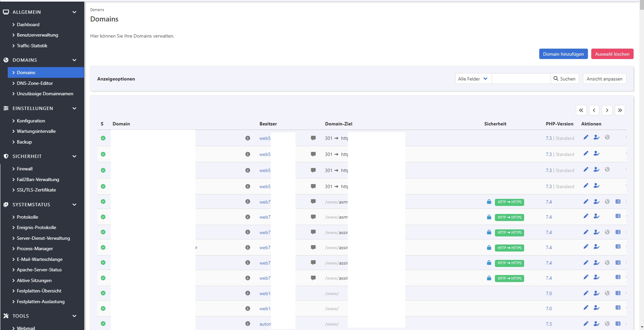Click the list icon in first PHP 7.4 row

point(618,202)
